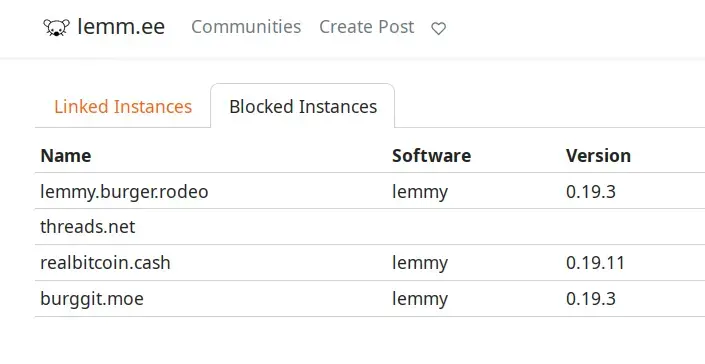The width and height of the screenshot is (705, 364).
Task: Open the burggit.moe instance link
Action: (x=92, y=299)
